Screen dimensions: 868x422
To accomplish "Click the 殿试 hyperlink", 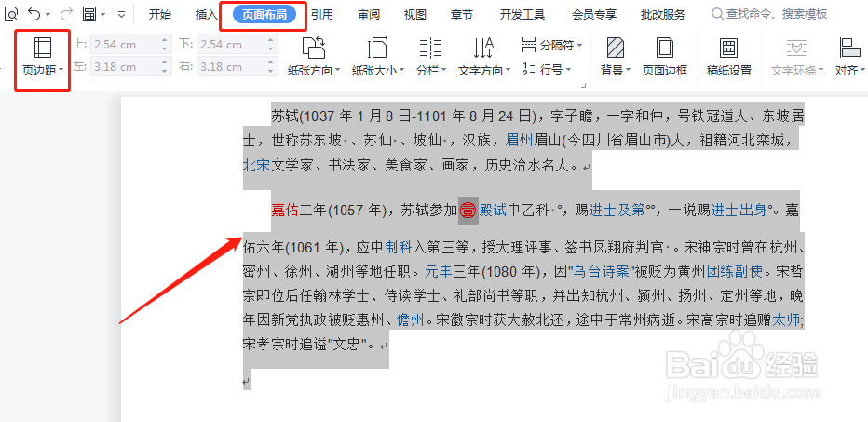I will [x=494, y=210].
